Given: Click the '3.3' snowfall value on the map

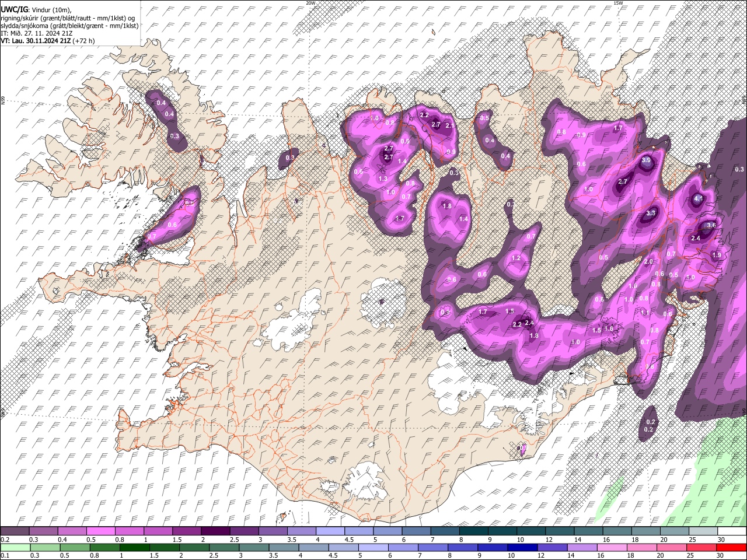Looking at the screenshot, I should click(651, 213).
